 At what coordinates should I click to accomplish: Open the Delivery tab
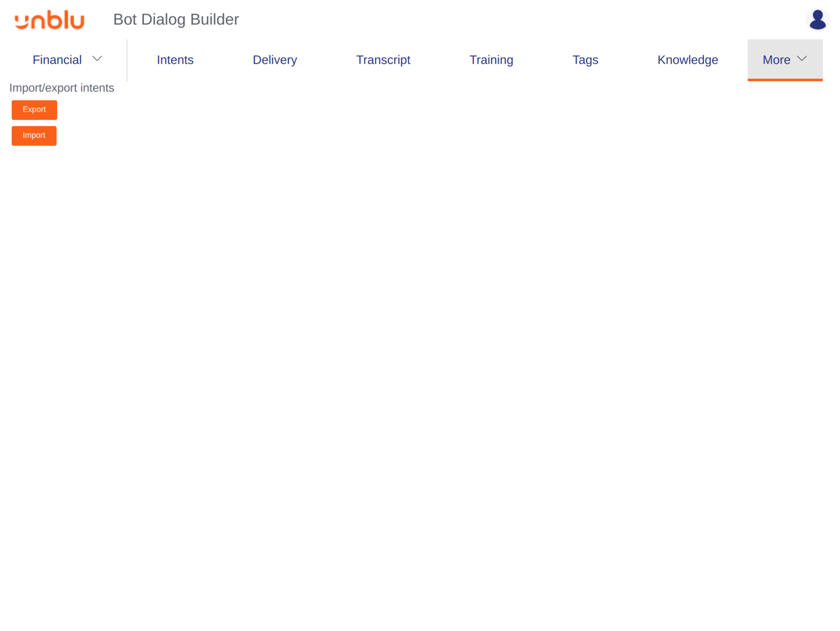274,60
